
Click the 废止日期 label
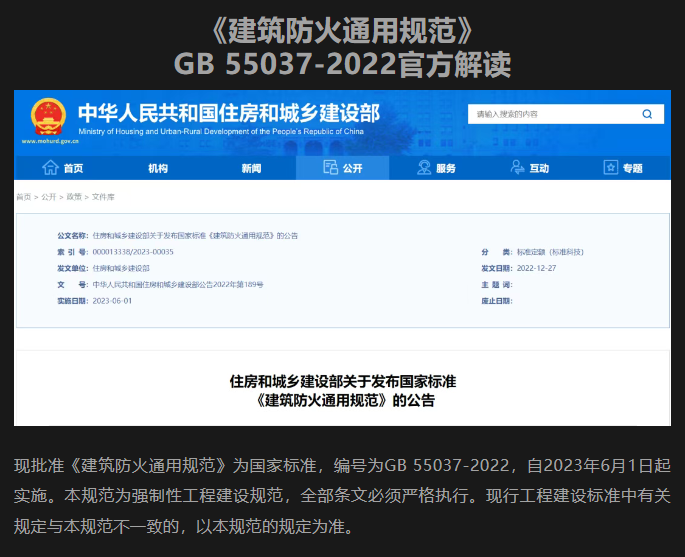coord(497,301)
